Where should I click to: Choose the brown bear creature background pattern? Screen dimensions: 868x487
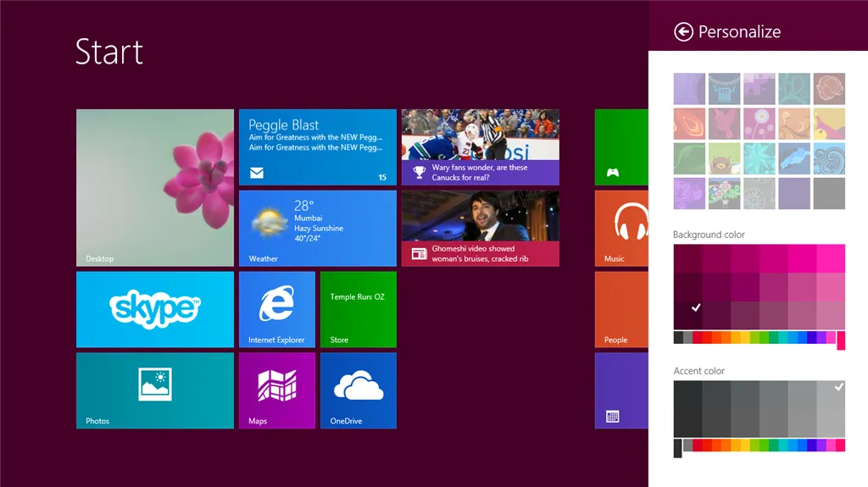point(724,158)
